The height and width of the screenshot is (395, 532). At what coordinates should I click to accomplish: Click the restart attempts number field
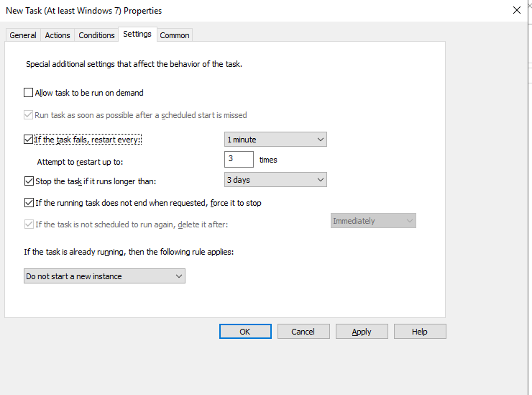238,160
